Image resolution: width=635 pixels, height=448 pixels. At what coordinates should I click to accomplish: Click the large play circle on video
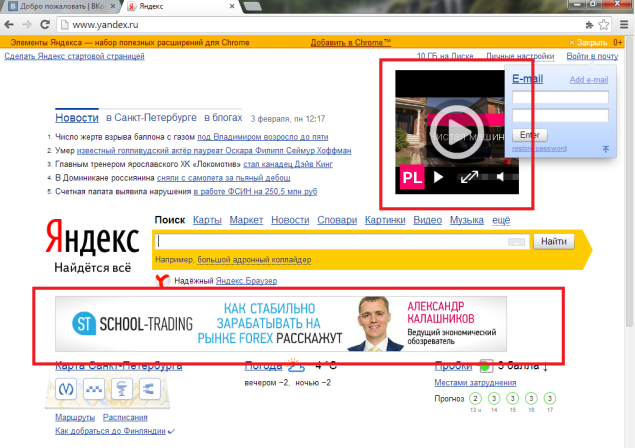coord(456,132)
